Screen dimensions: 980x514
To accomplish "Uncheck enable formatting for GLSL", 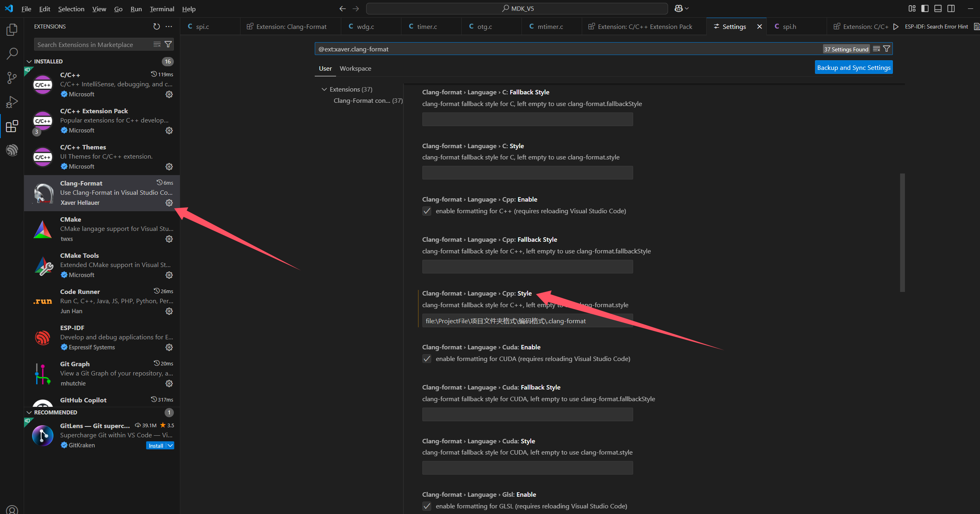I will [426, 506].
